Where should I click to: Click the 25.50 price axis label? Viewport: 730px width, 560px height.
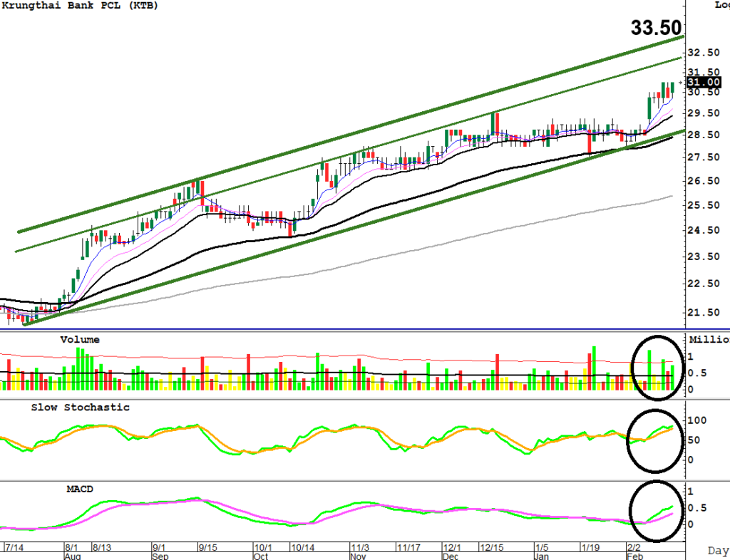coord(701,206)
